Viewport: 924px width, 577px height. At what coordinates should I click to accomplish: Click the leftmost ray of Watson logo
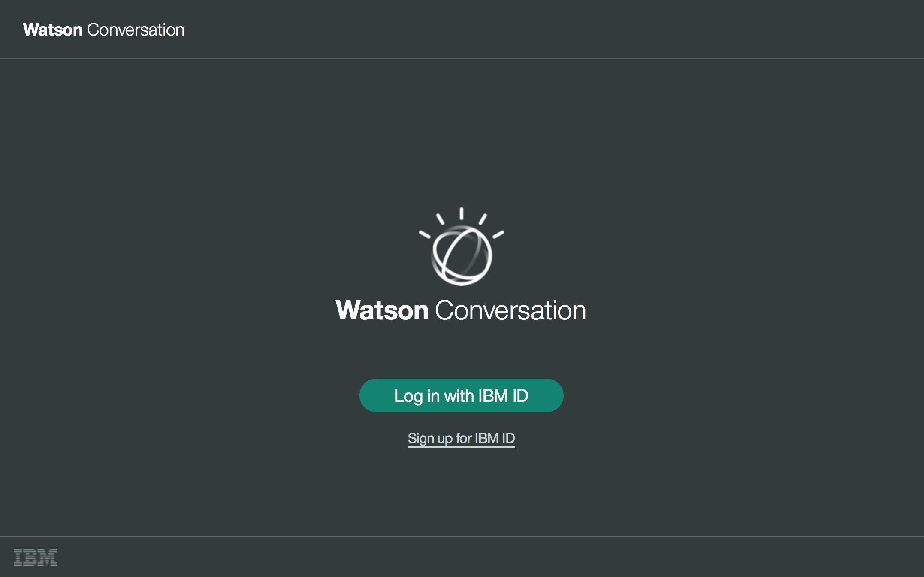(x=425, y=234)
